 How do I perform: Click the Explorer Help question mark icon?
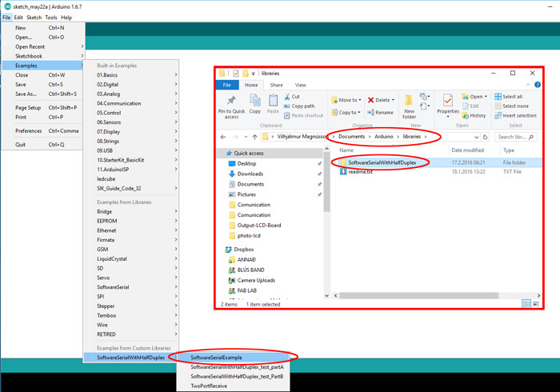(538, 85)
